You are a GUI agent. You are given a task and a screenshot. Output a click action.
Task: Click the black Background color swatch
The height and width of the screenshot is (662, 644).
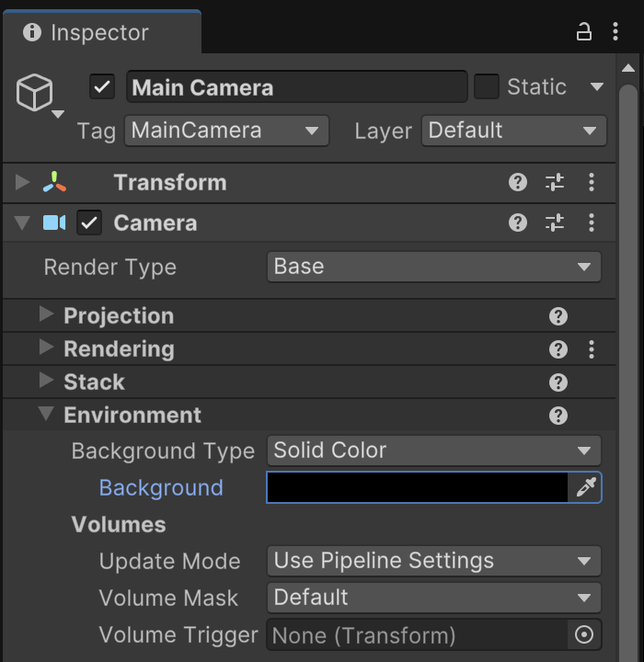[417, 487]
